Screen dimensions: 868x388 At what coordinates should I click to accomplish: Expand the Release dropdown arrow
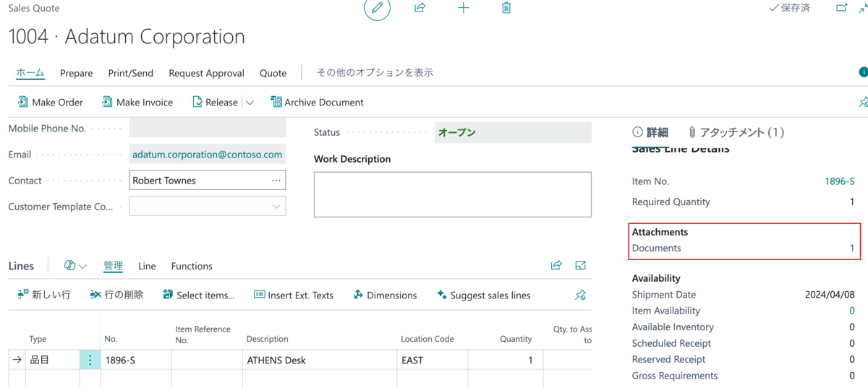pos(250,103)
